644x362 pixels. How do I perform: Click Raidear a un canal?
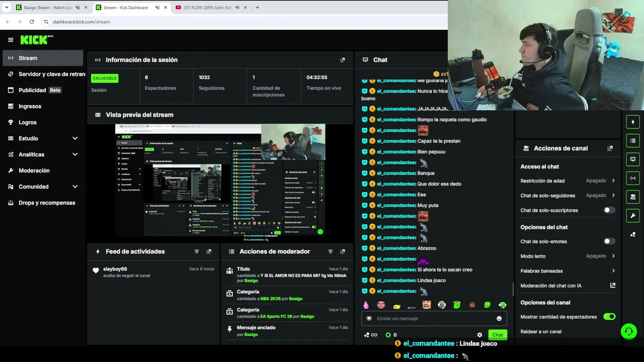click(x=541, y=331)
